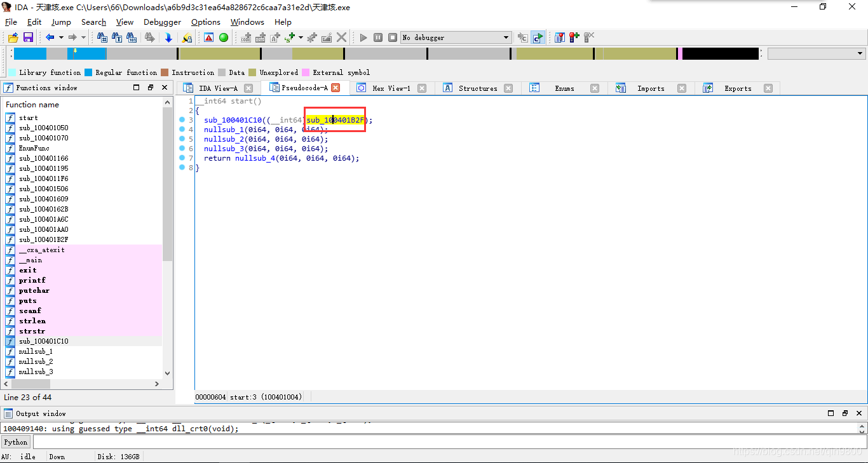868x463 pixels.
Task: Jump forward with the gray right arrow
Action: (x=72, y=37)
